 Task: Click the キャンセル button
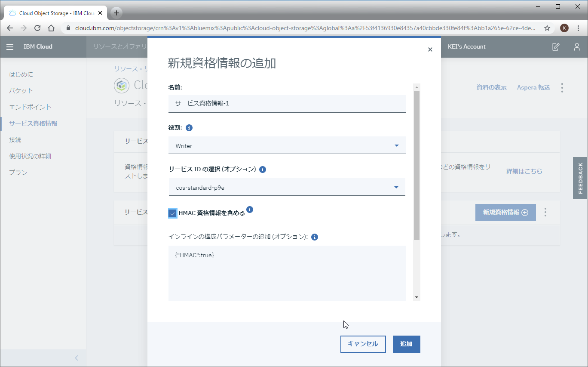point(363,344)
